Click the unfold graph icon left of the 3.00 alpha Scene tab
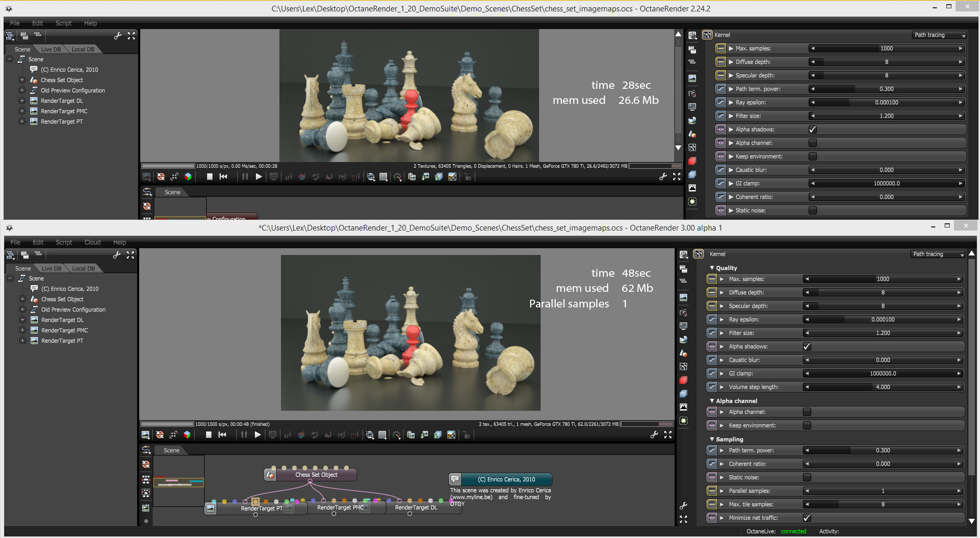980x538 pixels. [147, 450]
